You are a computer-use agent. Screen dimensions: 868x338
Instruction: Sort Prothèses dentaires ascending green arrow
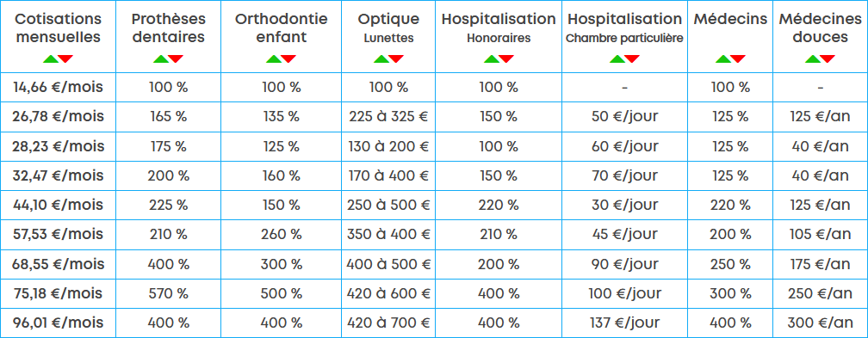[x=160, y=58]
